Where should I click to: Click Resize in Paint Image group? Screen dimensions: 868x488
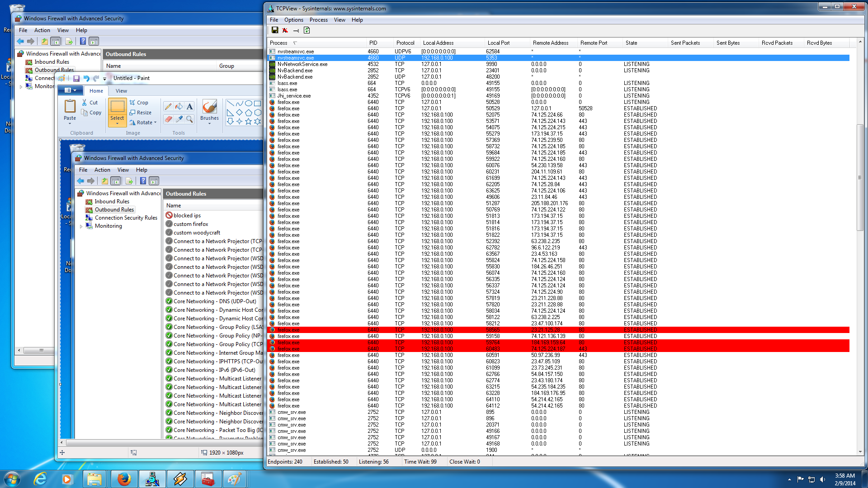click(140, 113)
